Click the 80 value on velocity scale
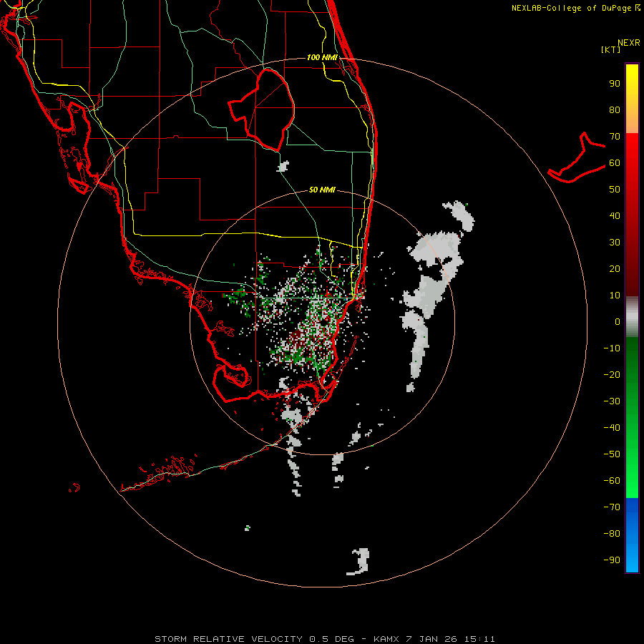 615,110
